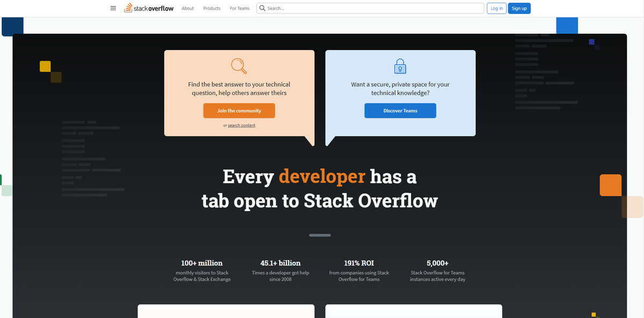Select Products in the top navigation

[211, 8]
